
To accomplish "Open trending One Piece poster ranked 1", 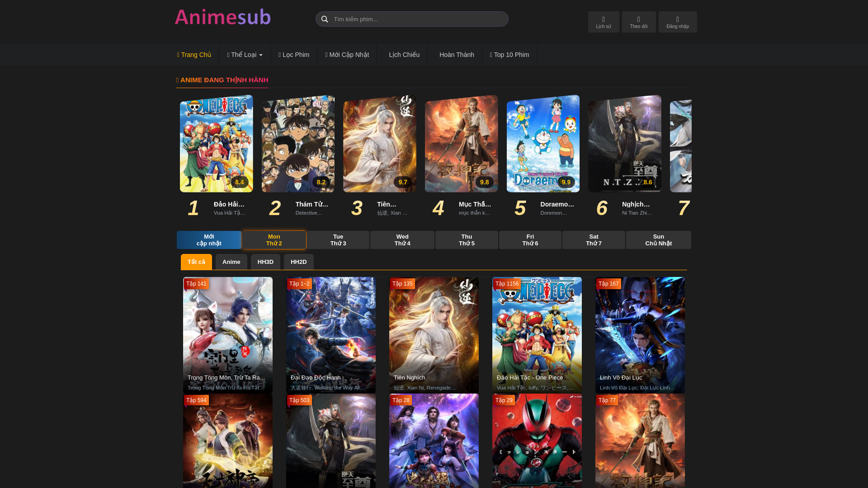I will (217, 144).
